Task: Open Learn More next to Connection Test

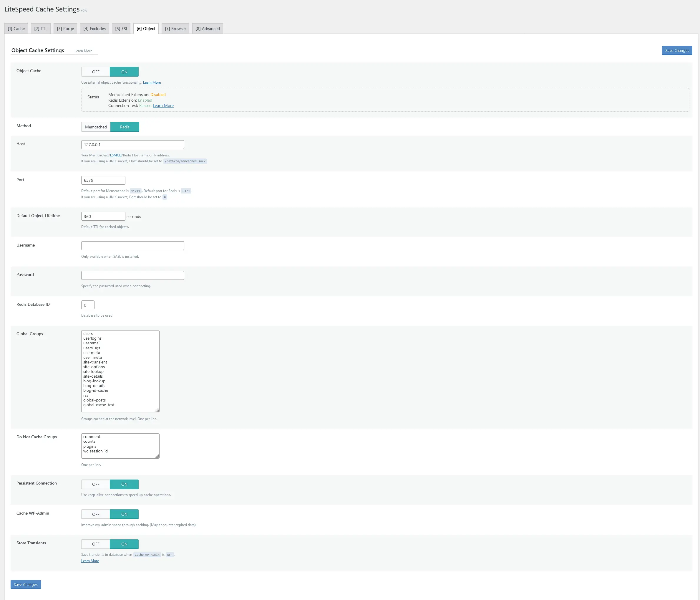Action: pos(163,105)
